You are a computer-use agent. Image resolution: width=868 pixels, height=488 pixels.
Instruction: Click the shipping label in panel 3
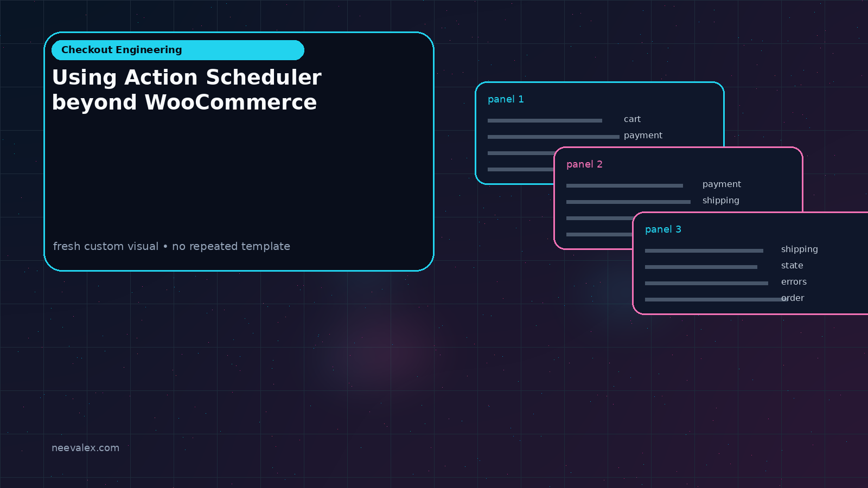tap(799, 249)
